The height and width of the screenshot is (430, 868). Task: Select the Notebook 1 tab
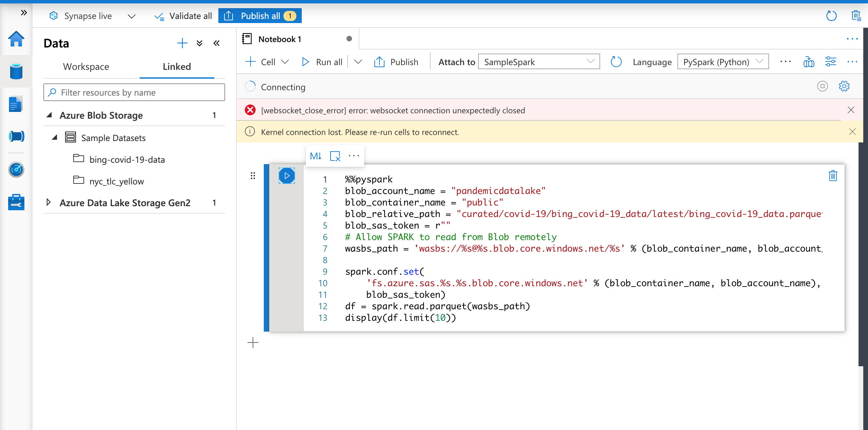click(x=279, y=39)
